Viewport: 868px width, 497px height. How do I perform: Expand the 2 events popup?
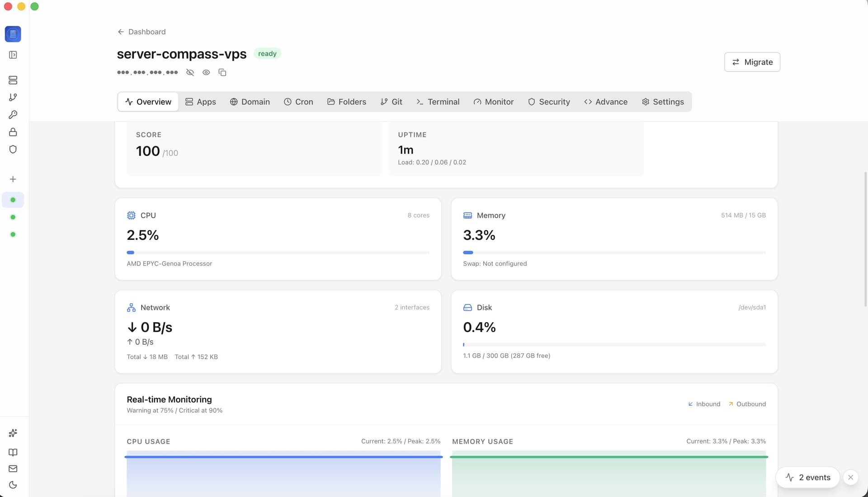(808, 477)
